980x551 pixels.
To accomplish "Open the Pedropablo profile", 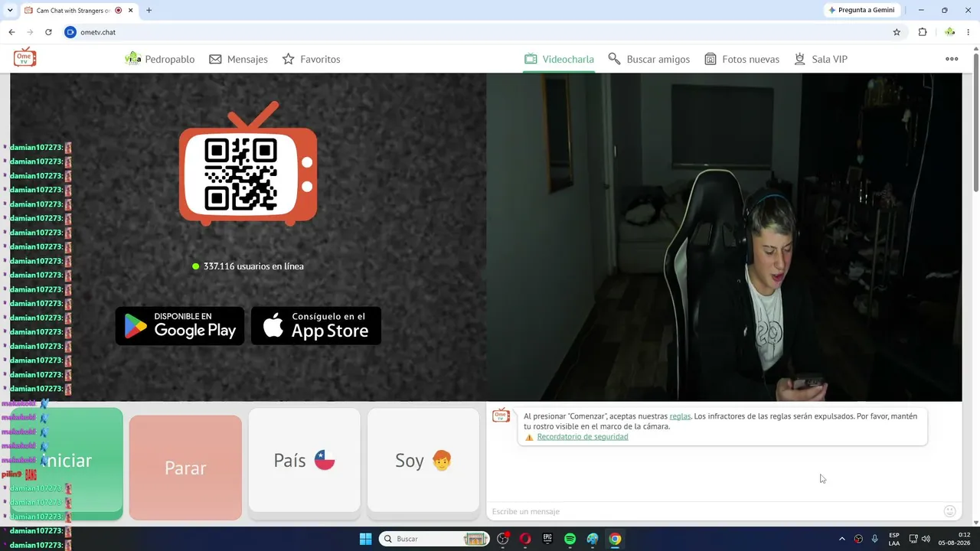I will 160,59.
